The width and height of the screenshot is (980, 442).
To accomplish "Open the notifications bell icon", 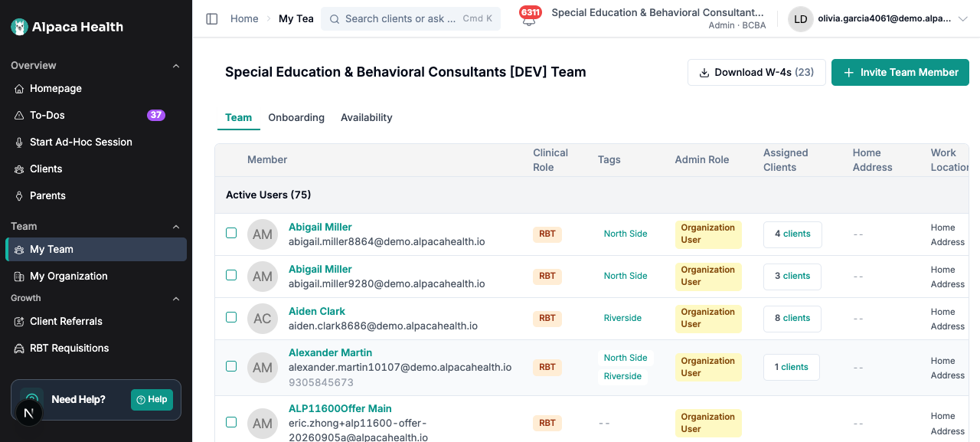I will point(528,21).
